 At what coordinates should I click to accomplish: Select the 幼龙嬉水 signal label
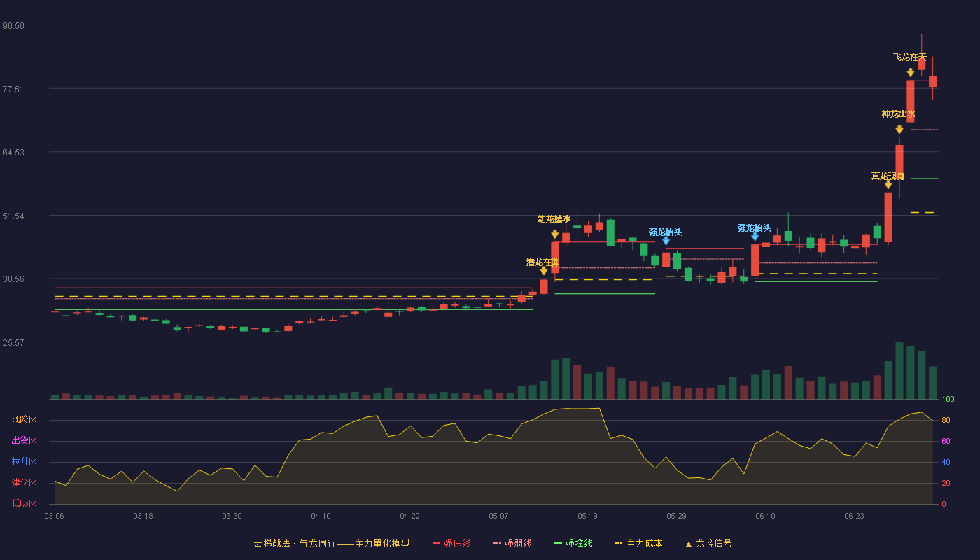(554, 218)
